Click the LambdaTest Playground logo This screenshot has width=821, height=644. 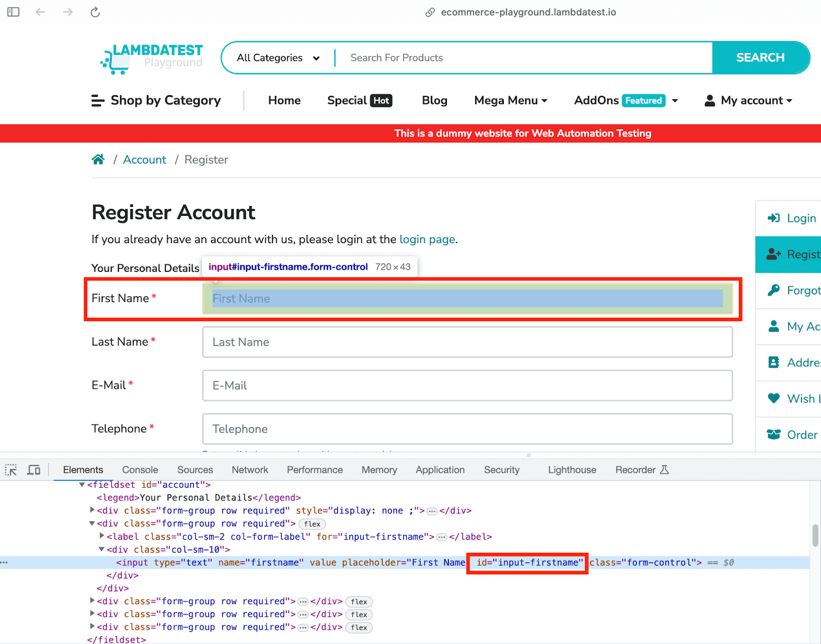pos(151,58)
